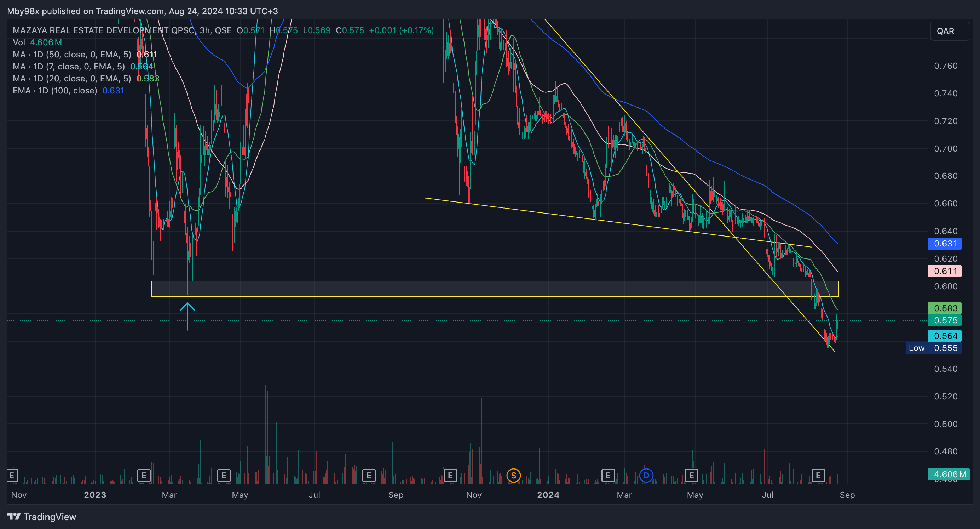This screenshot has width=980, height=529.
Task: Click the green 0.583 price axis label
Action: click(945, 308)
